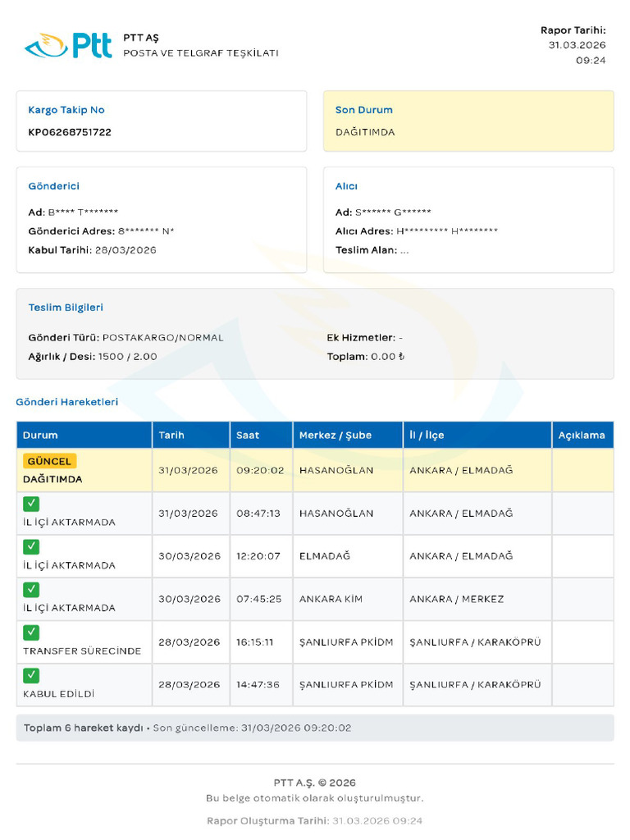Click Rapor Tarihi at top right

click(x=573, y=30)
